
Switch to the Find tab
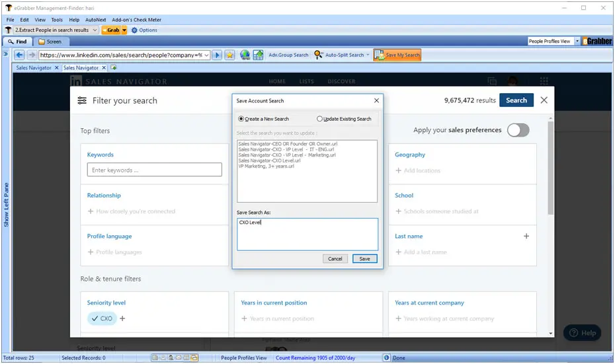tap(17, 42)
